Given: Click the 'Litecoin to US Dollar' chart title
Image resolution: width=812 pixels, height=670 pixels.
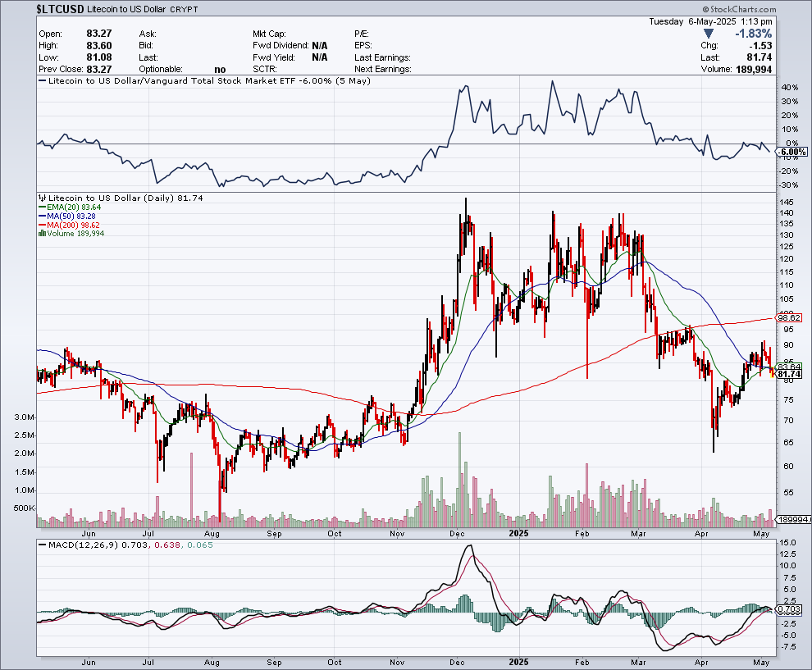Looking at the screenshot, I should [x=126, y=9].
